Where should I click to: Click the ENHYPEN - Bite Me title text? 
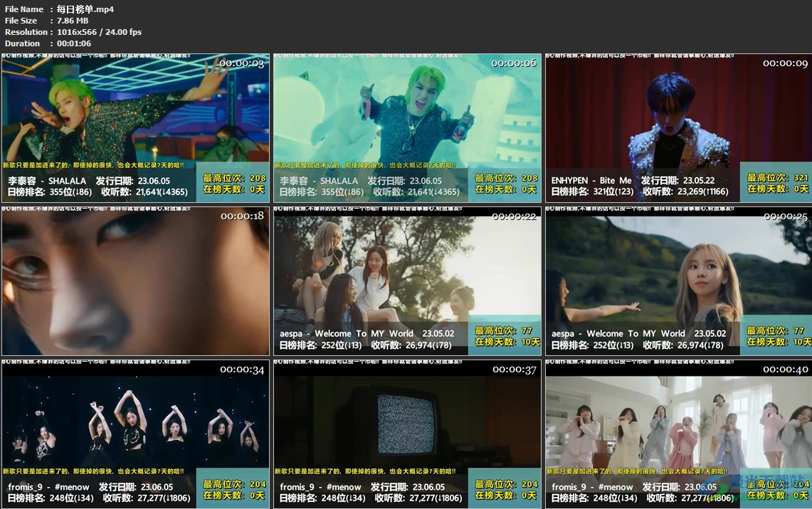tap(591, 181)
